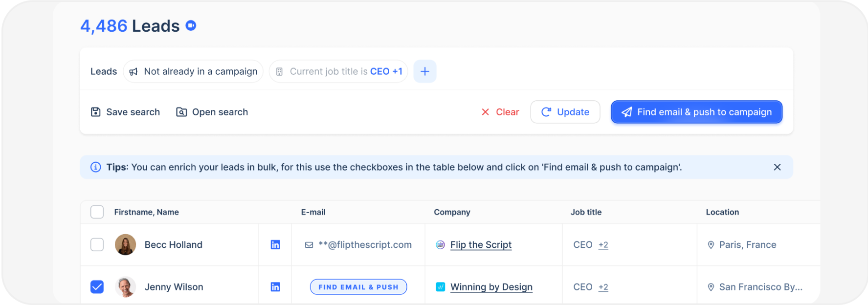Open 'Current job title is CEO' filter
Viewport: 868px width, 305px height.
click(338, 71)
